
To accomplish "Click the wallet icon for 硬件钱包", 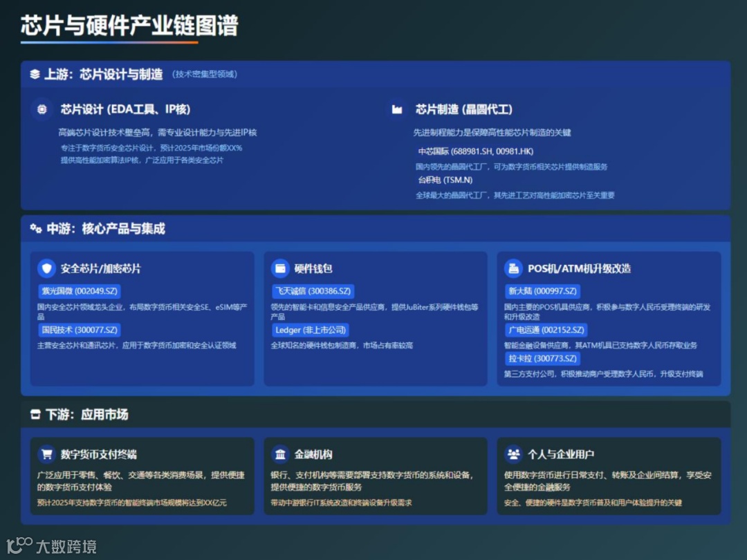I will point(280,268).
